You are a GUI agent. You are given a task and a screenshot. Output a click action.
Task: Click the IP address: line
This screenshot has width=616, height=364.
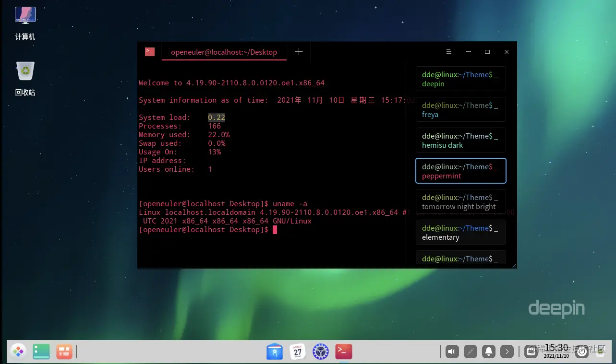point(162,161)
